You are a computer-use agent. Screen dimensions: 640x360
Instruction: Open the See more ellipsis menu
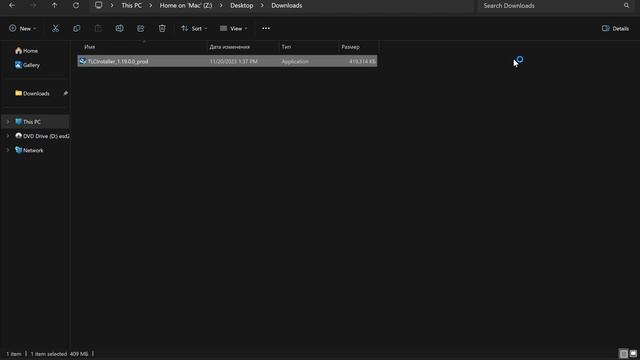(266, 29)
